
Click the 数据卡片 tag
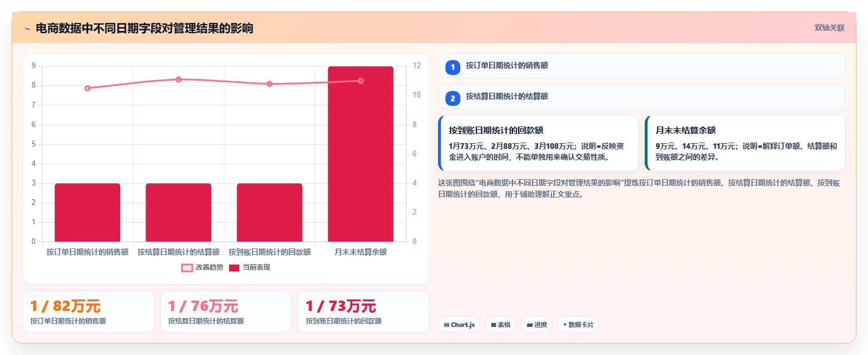click(578, 325)
